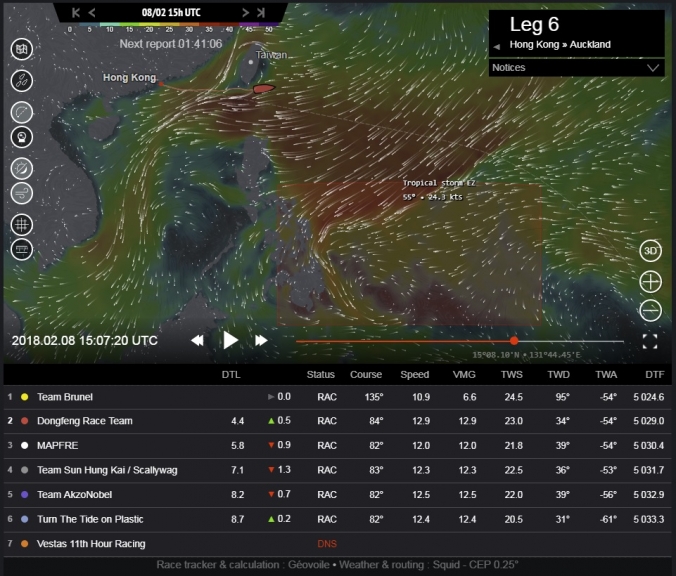Jump to first weather forecast step

(75, 13)
